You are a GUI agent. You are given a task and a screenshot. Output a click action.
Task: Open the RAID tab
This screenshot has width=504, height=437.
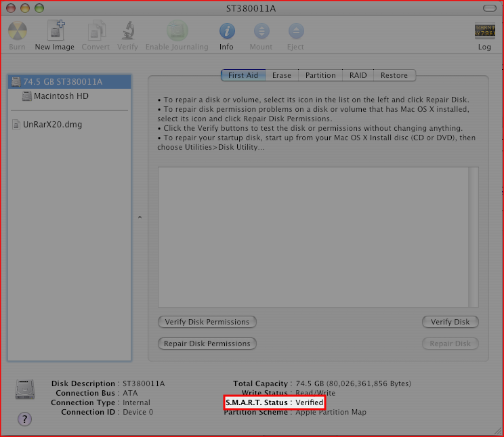tap(358, 75)
